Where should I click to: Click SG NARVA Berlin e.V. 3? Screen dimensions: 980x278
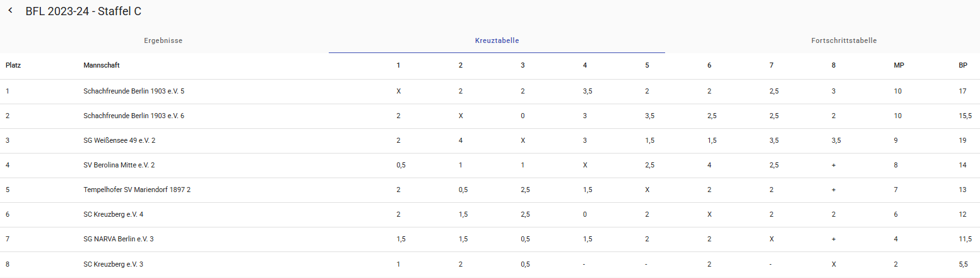[118, 239]
